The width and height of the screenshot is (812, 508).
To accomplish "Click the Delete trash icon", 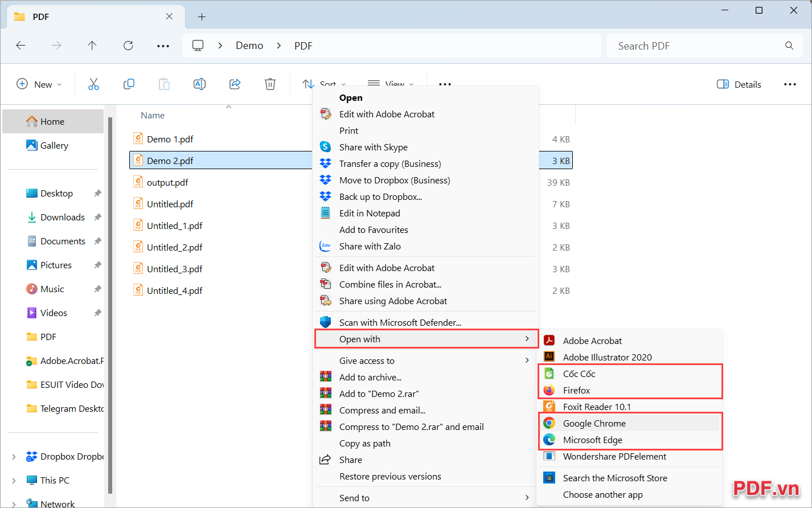I will (270, 84).
